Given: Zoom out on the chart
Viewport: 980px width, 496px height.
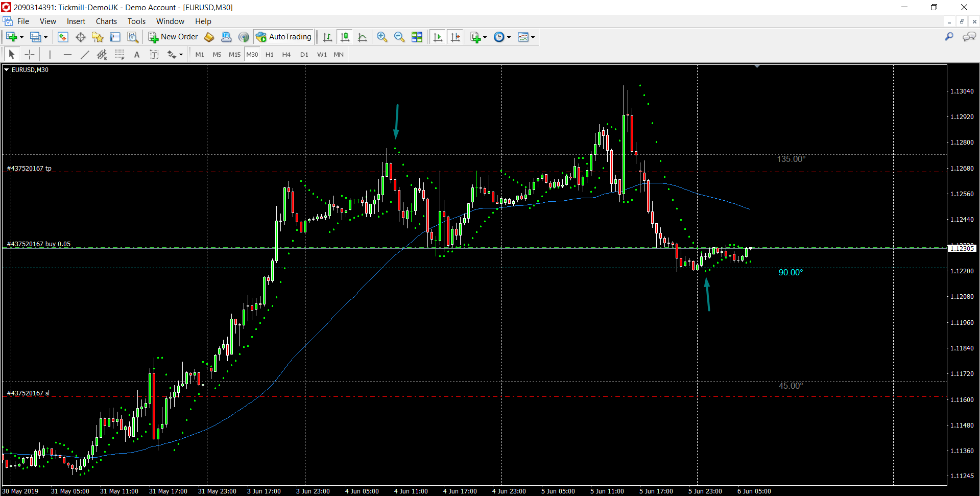Looking at the screenshot, I should point(399,37).
